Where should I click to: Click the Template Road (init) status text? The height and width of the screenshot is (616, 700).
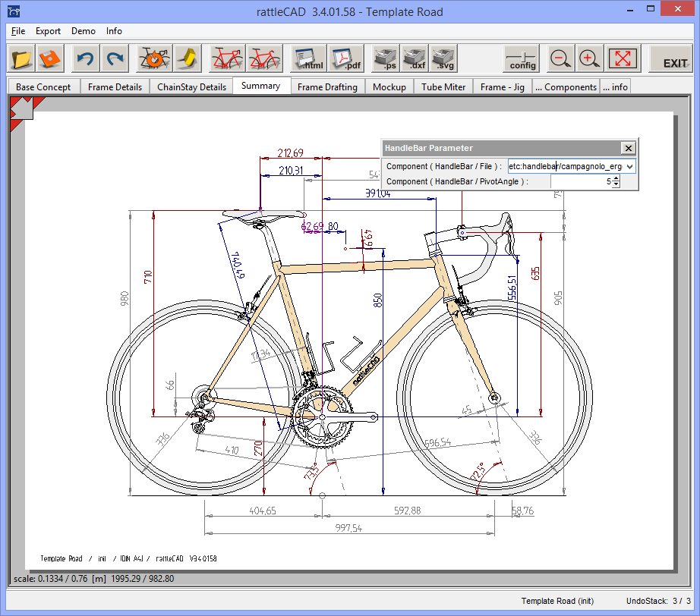tap(557, 601)
